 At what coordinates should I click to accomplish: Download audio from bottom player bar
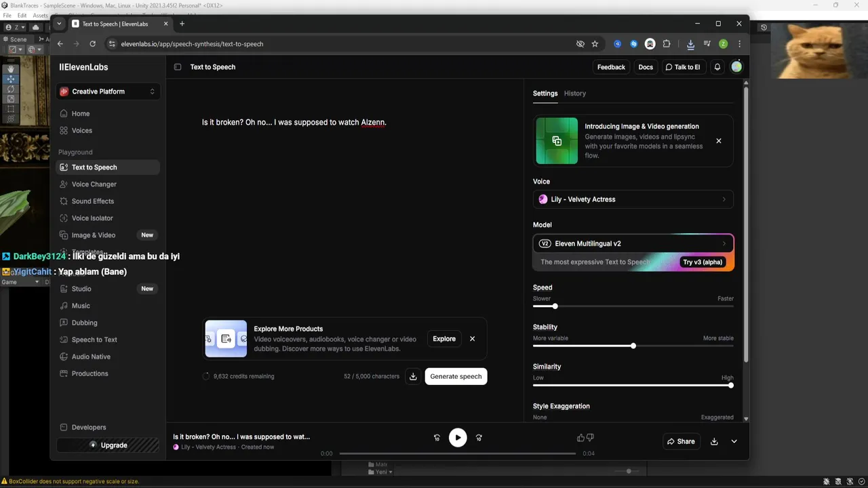(x=714, y=441)
